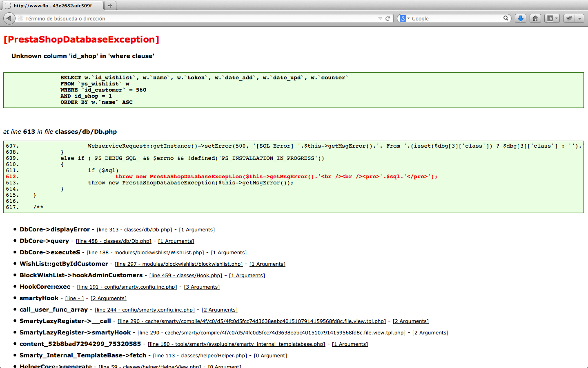Open link line 188 - modules/blockwishlist/WishList.php
The height and width of the screenshot is (368, 588).
[145, 253]
